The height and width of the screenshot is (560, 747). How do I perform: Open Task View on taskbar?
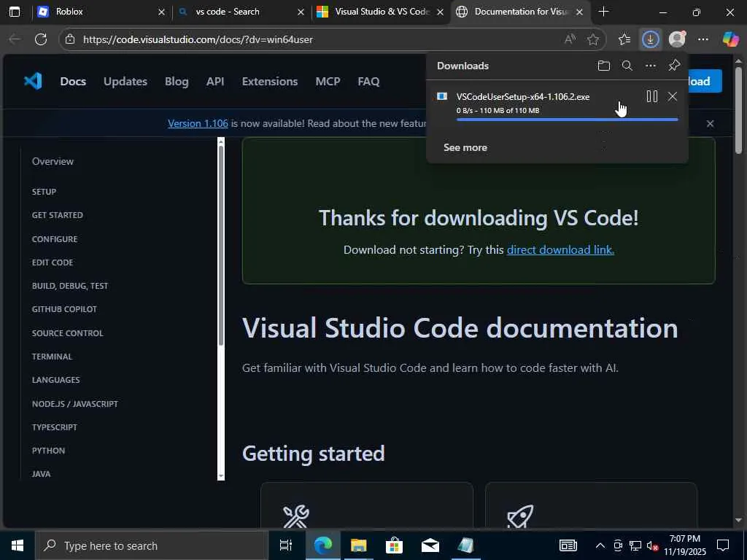[286, 545]
